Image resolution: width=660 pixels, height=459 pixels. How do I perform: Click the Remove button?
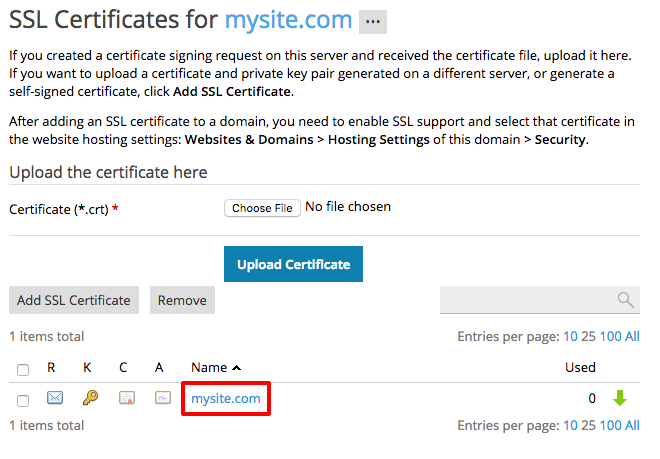point(182,300)
